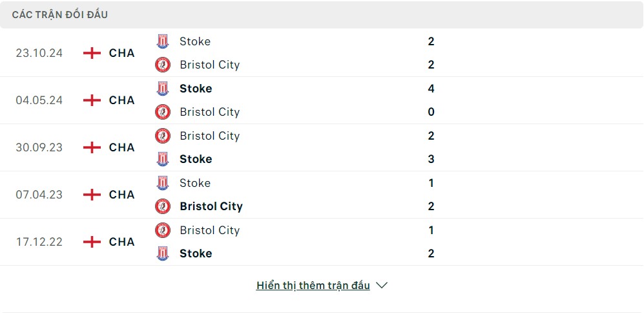The height and width of the screenshot is (313, 644).
Task: Click Bristol City crest in 30.09.23 match
Action: [163, 136]
